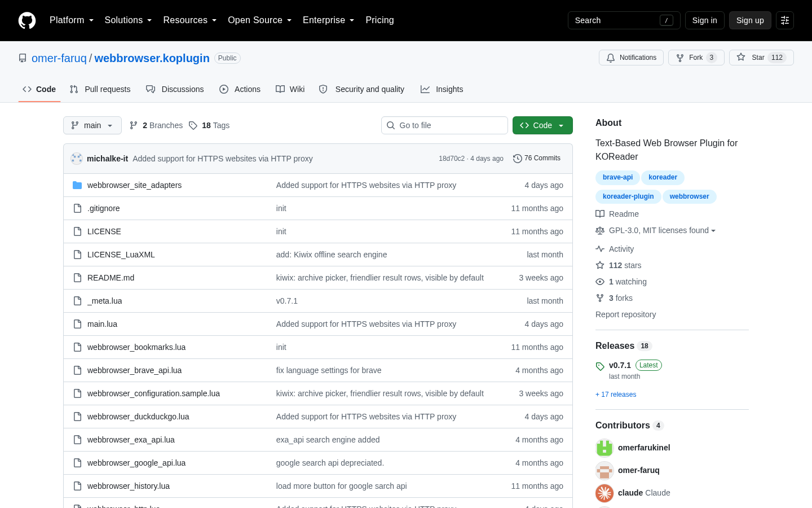Expand the licenses found dropdown
Viewport: 812px width, 508px height.
click(x=662, y=230)
